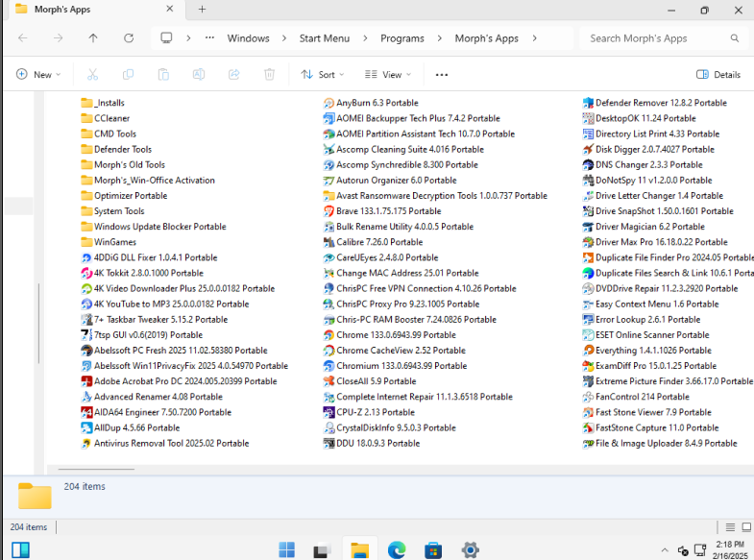Select Bulk Rename Utility 4.0.0.5 Portable

point(399,227)
